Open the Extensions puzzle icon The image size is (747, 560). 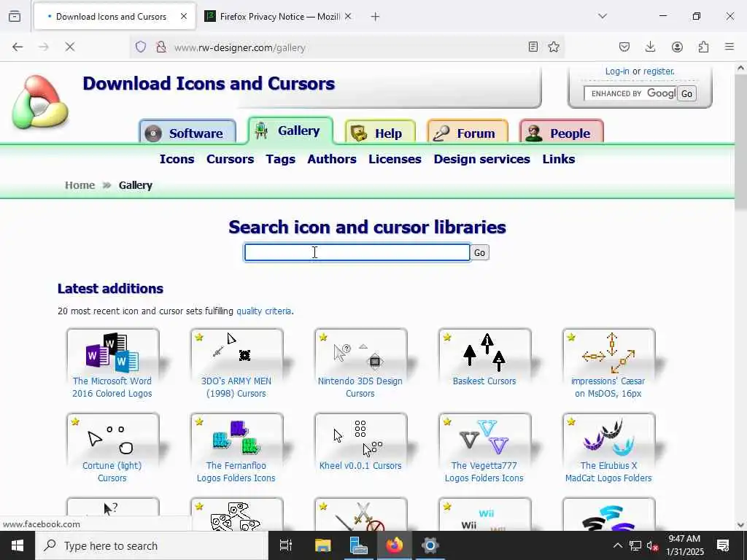click(x=703, y=47)
